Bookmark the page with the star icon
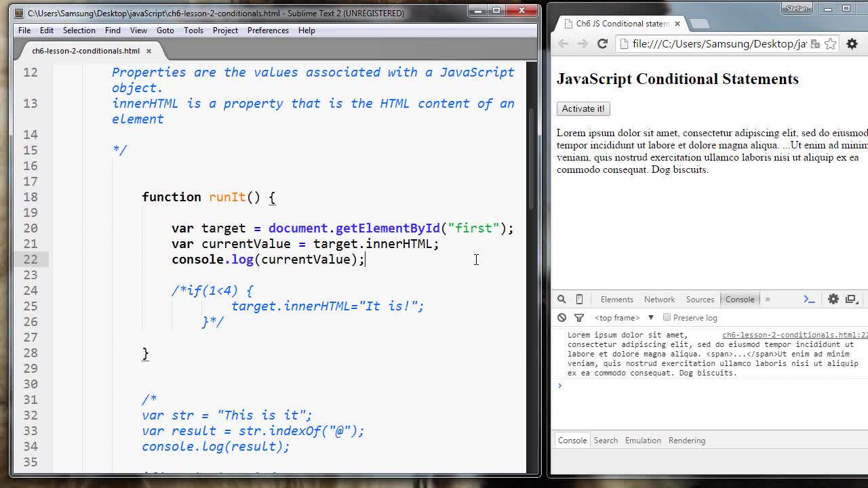 click(x=831, y=43)
